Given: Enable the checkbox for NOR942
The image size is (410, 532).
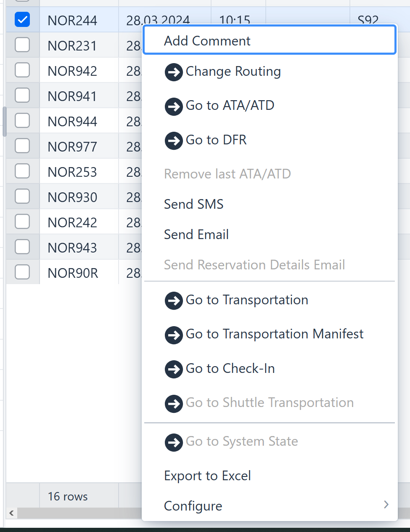Looking at the screenshot, I should click(x=22, y=70).
